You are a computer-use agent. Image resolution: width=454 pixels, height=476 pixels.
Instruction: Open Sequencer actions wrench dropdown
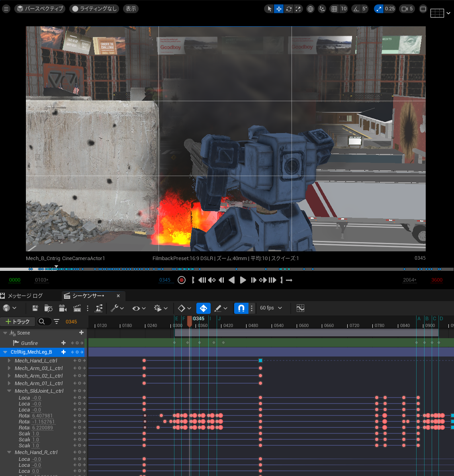(117, 308)
